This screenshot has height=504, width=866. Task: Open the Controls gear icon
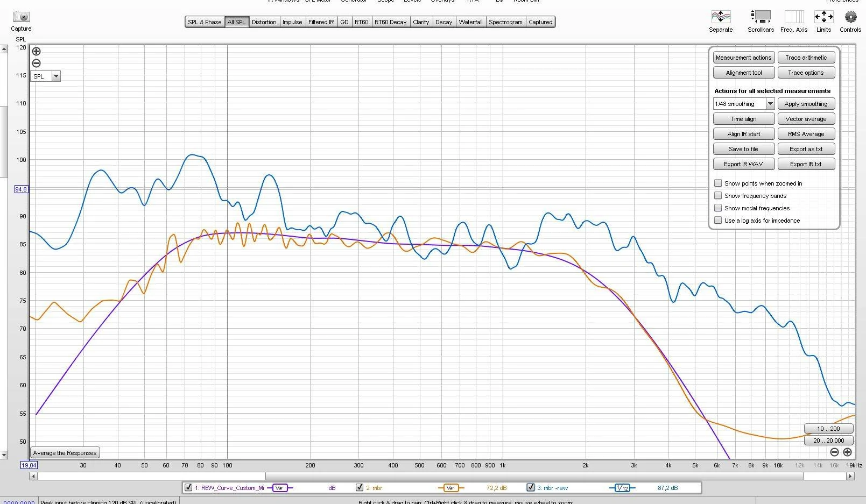(850, 17)
